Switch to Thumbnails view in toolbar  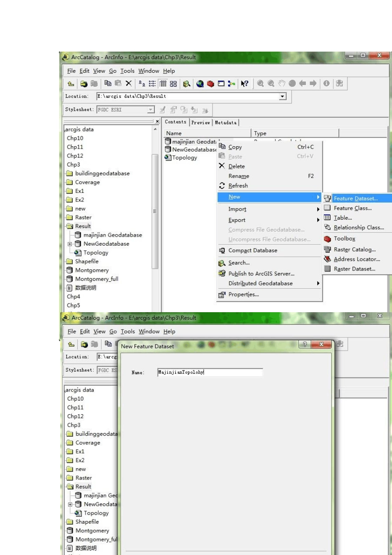(x=173, y=84)
